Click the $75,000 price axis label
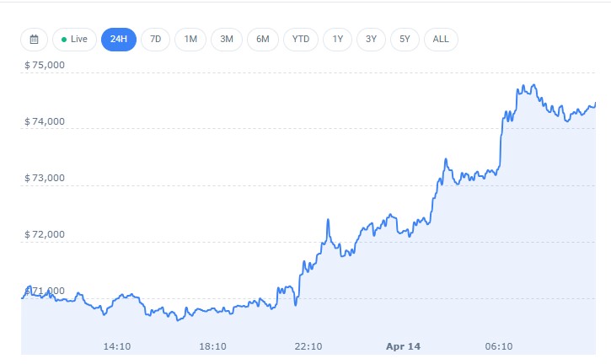This screenshot has height=364, width=611. tap(46, 64)
